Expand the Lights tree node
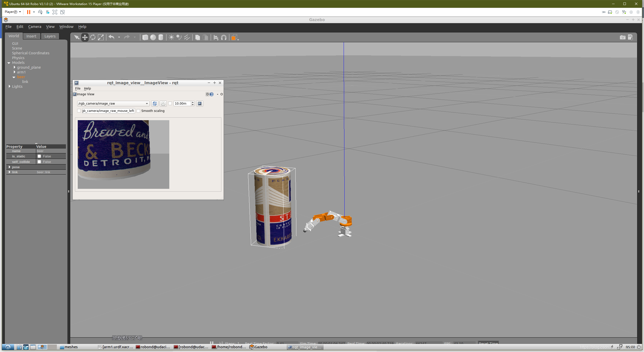 coord(9,86)
